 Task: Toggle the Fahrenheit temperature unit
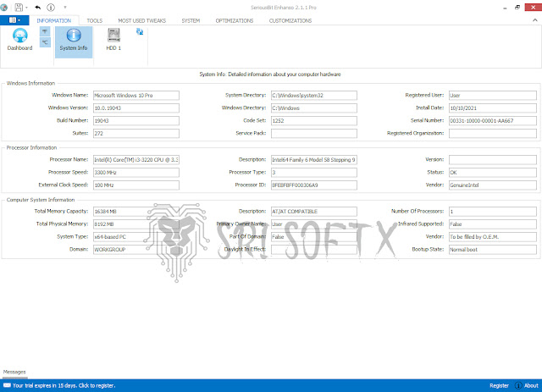tap(45, 32)
